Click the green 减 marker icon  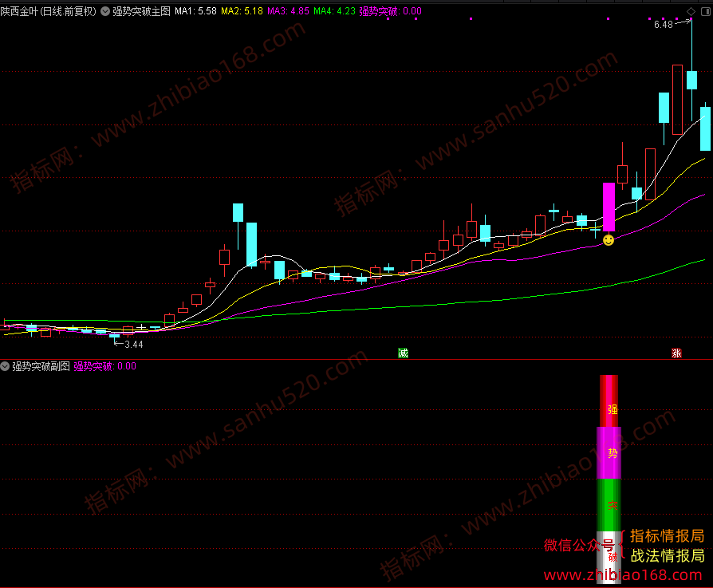tap(403, 353)
